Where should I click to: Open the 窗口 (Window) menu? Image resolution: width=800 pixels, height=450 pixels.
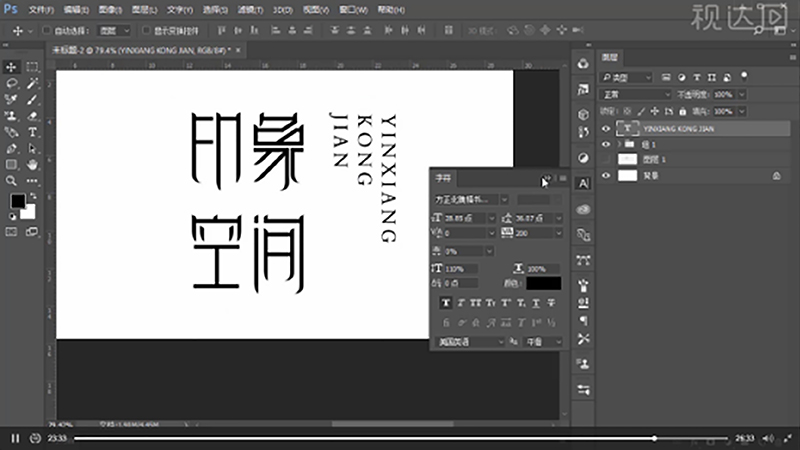point(353,10)
